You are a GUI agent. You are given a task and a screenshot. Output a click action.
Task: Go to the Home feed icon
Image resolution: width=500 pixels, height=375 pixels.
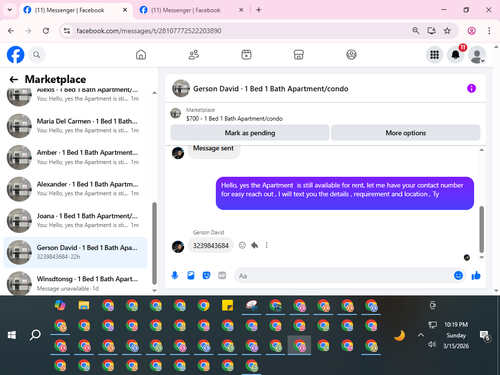(x=141, y=55)
